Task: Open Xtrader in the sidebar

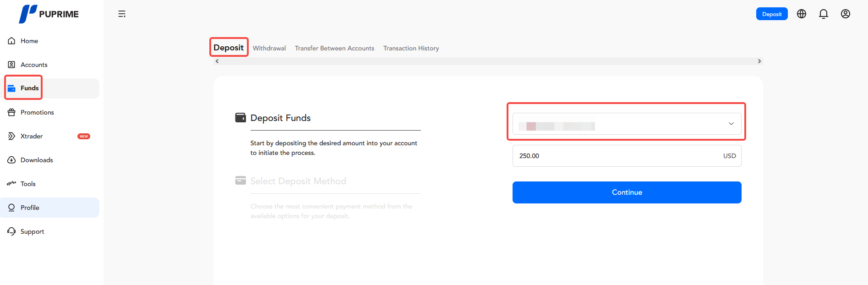Action: 32,136
